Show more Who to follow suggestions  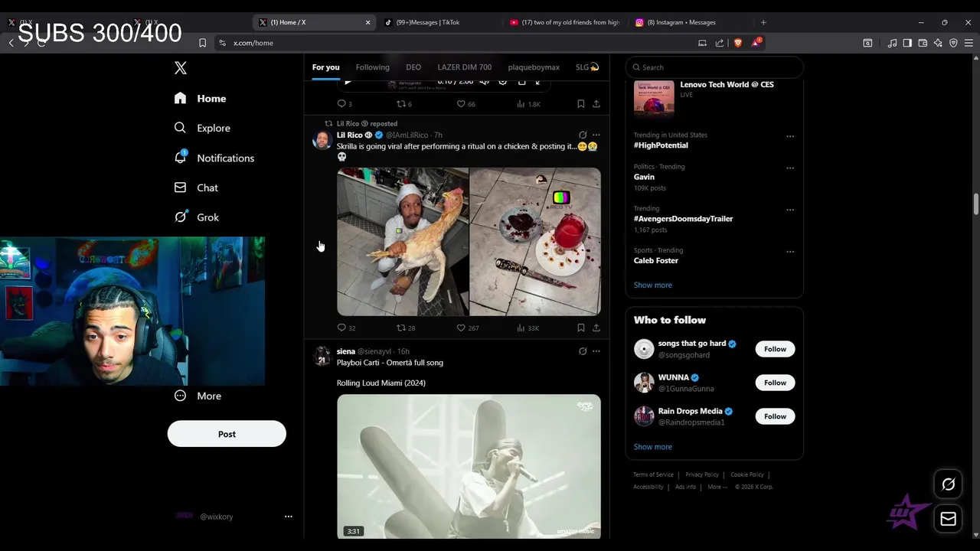(652, 447)
